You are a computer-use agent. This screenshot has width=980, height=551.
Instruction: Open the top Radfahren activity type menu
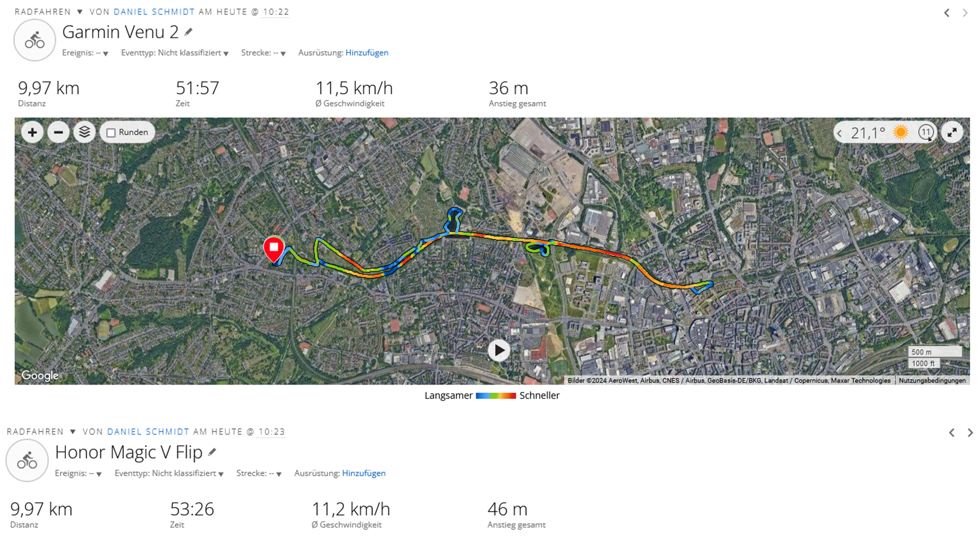[x=80, y=12]
